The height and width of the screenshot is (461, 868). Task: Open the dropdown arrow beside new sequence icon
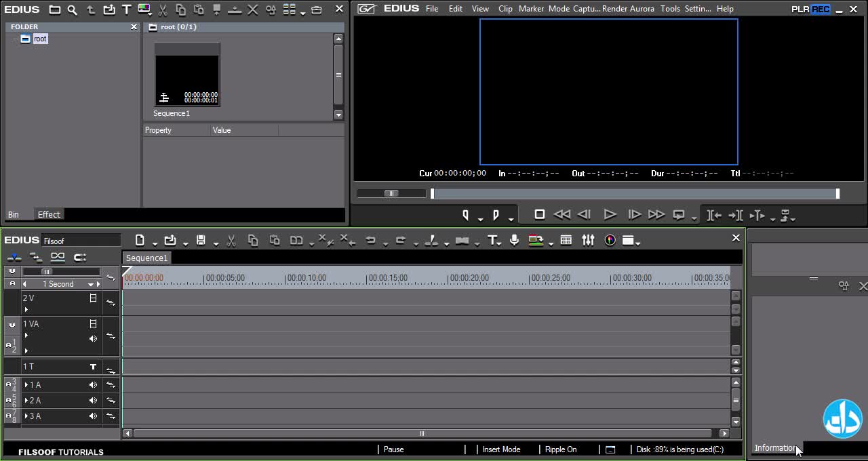tap(155, 243)
